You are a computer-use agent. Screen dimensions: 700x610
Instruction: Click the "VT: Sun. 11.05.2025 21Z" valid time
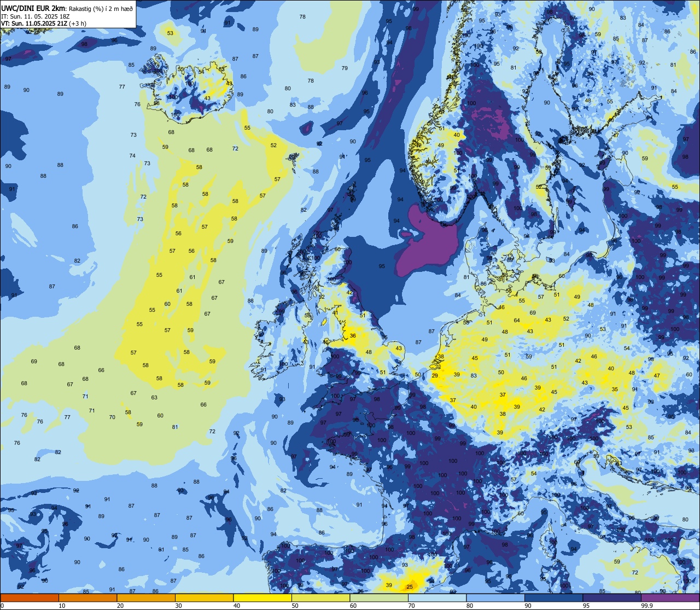(x=34, y=24)
